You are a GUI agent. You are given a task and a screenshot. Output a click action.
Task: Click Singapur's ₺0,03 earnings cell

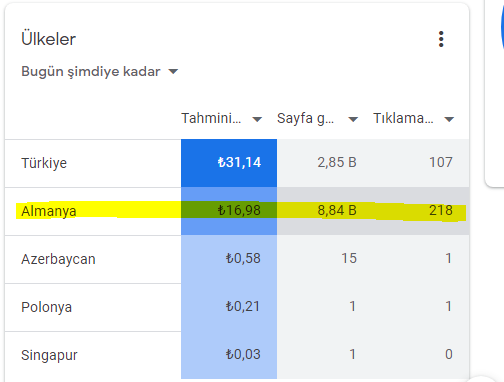point(229,355)
